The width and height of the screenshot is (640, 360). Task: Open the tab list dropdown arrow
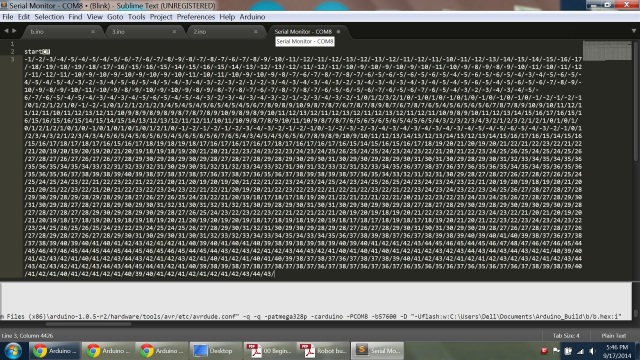(x=633, y=31)
